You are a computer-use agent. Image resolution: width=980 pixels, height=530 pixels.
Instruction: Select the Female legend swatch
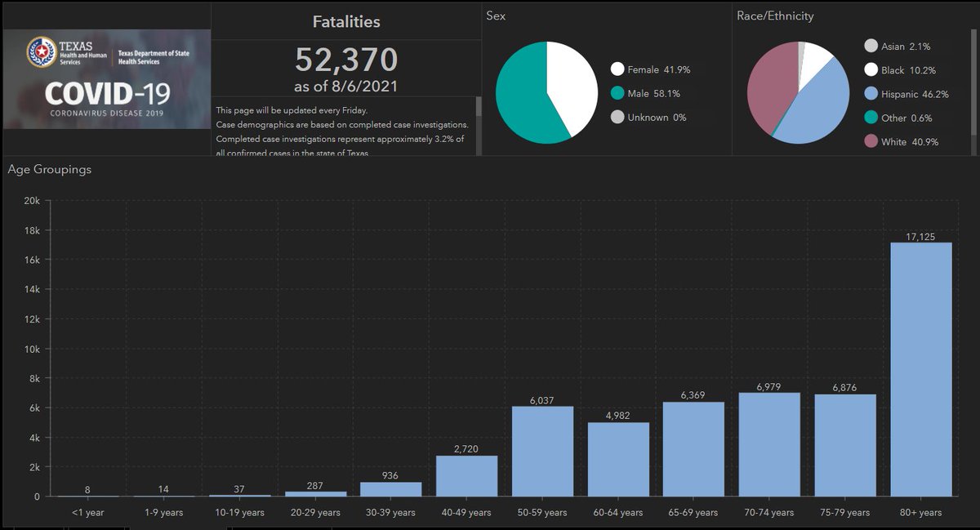(617, 69)
